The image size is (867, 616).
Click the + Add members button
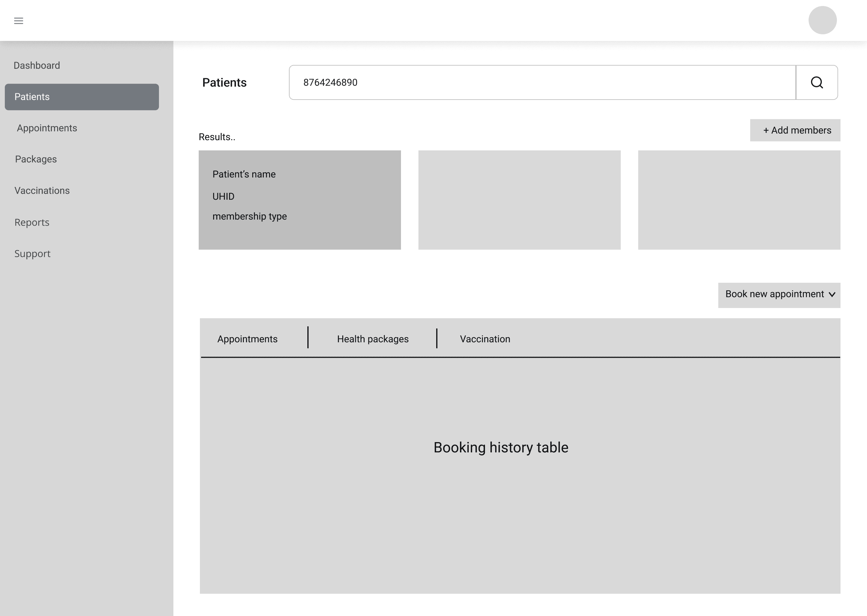[795, 130]
